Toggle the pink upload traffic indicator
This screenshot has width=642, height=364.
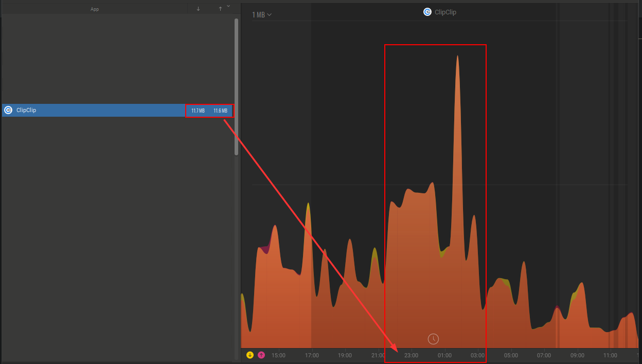(261, 355)
